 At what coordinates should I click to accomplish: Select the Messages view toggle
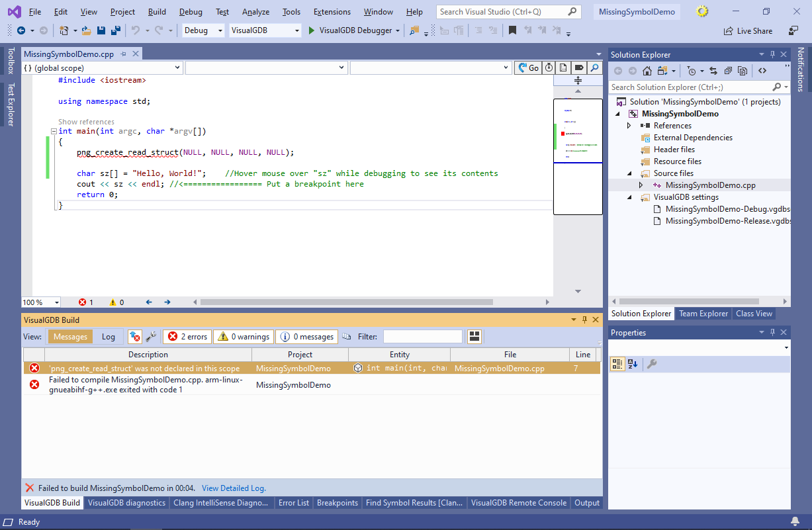point(70,336)
